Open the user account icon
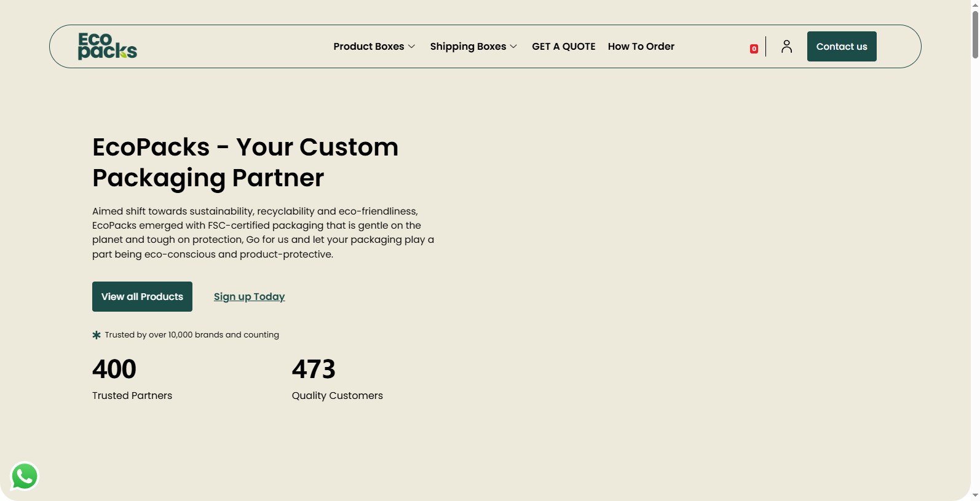This screenshot has width=980, height=501. pyautogui.click(x=786, y=47)
